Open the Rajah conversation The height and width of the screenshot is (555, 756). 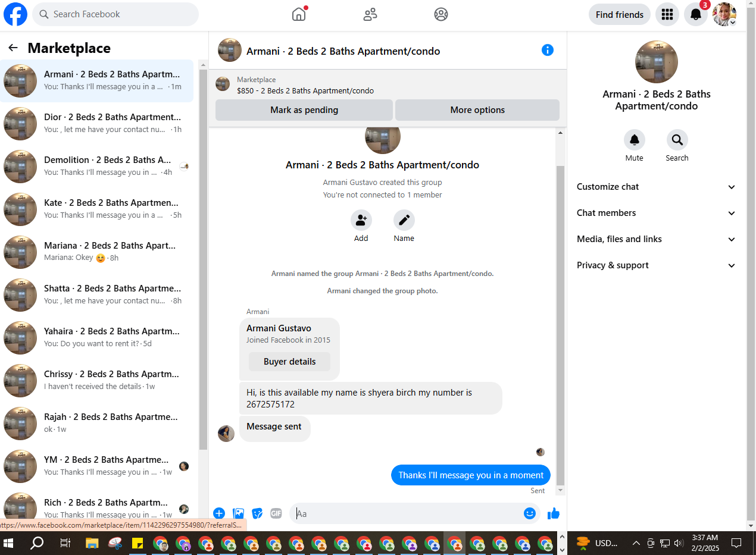click(97, 424)
